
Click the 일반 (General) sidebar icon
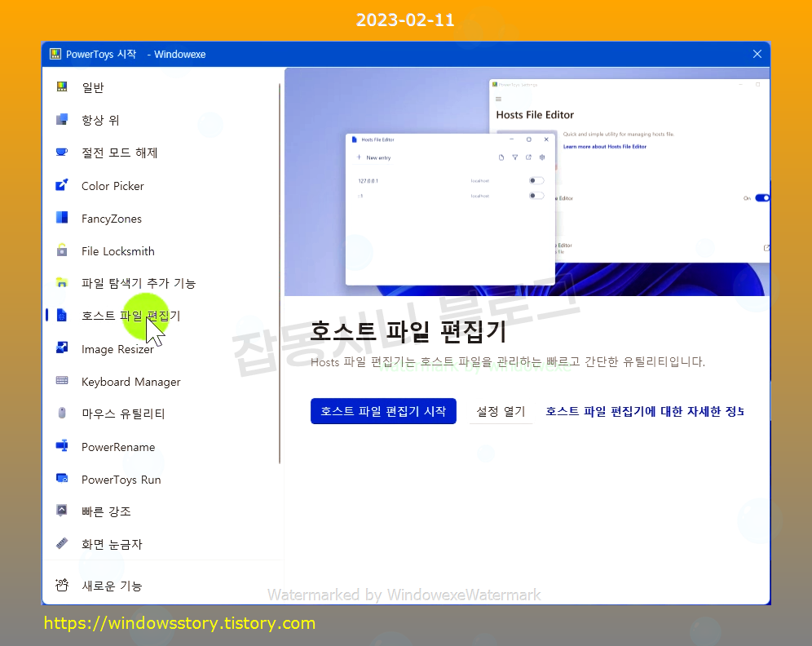(62, 86)
